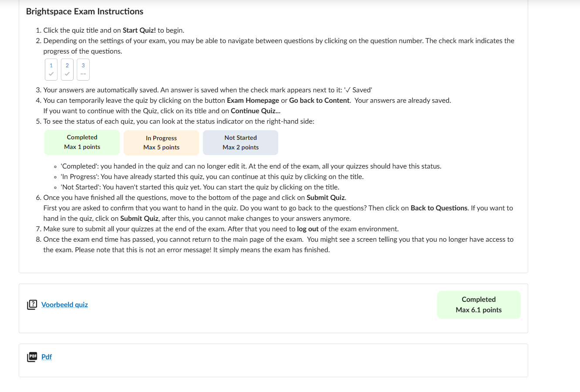580x392 pixels.
Task: Click the bold Back to Questions text
Action: pos(438,208)
